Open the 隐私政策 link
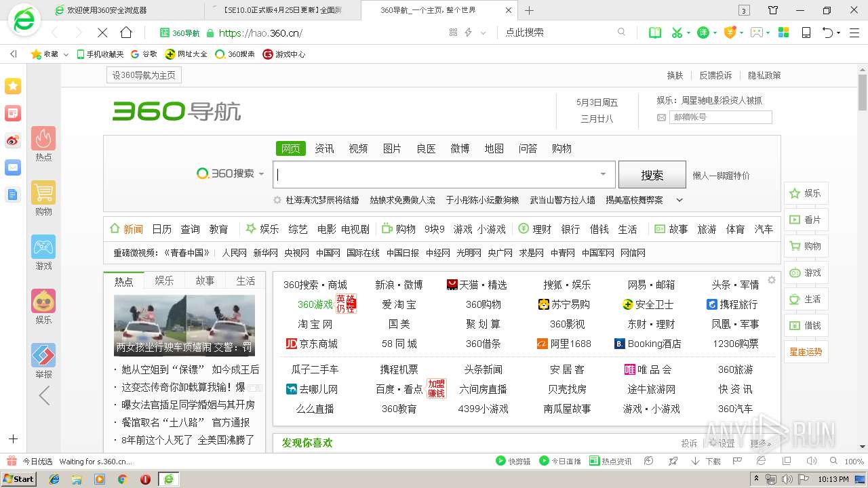The image size is (868, 488). click(764, 75)
